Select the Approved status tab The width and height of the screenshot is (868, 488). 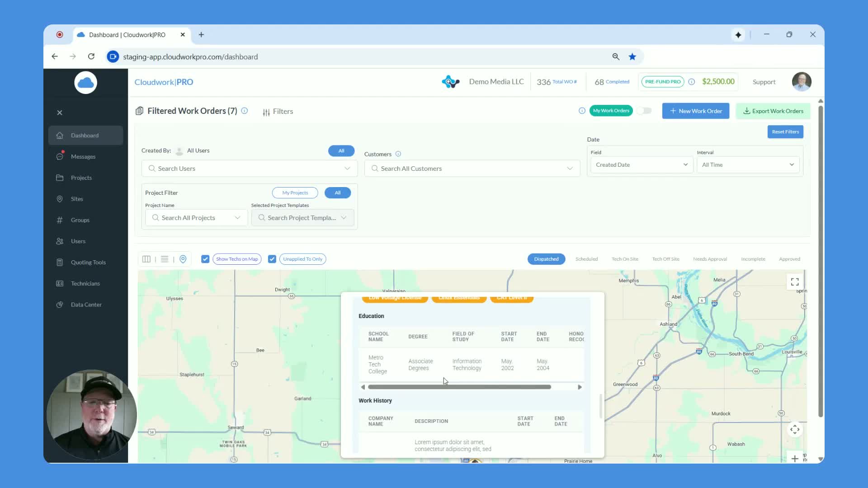789,259
